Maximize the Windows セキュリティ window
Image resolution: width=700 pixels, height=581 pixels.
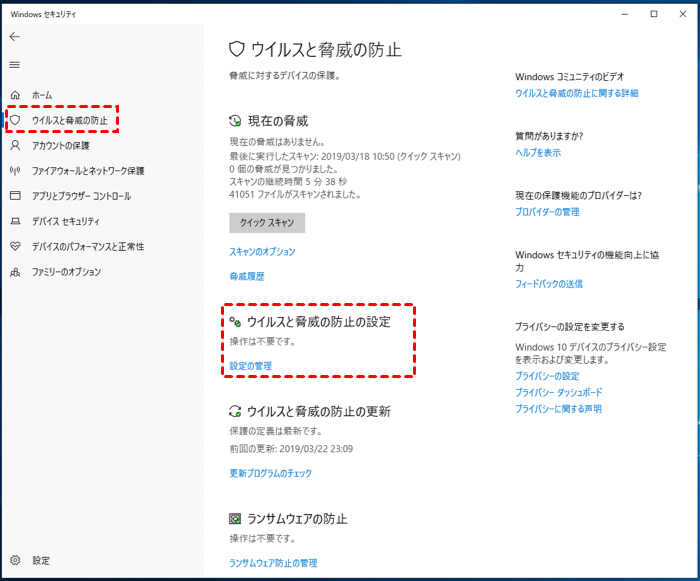[654, 14]
